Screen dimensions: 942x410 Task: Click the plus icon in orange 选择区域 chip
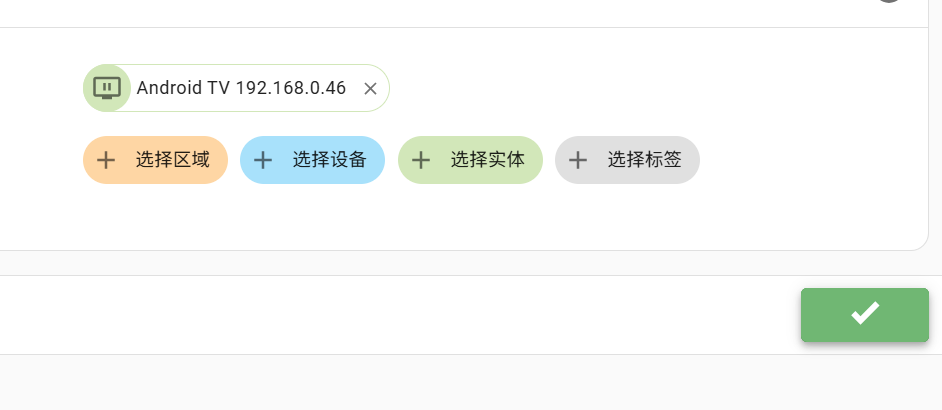click(106, 160)
